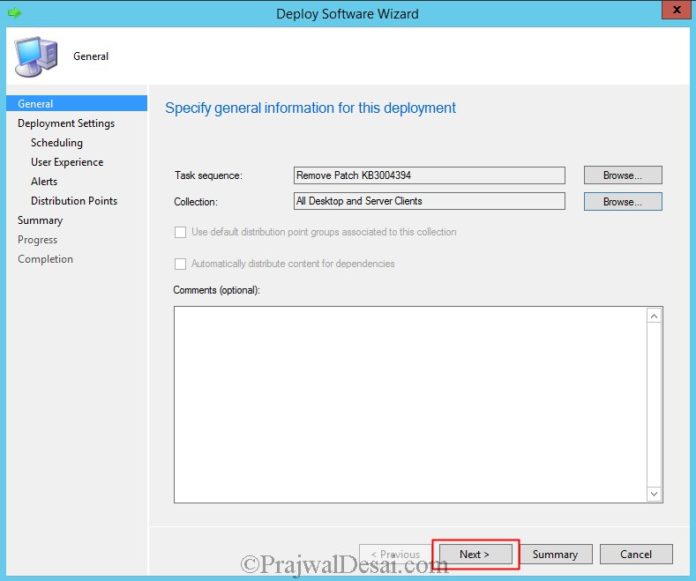Cancel the deployment wizard
This screenshot has width=696, height=581.
click(x=636, y=554)
